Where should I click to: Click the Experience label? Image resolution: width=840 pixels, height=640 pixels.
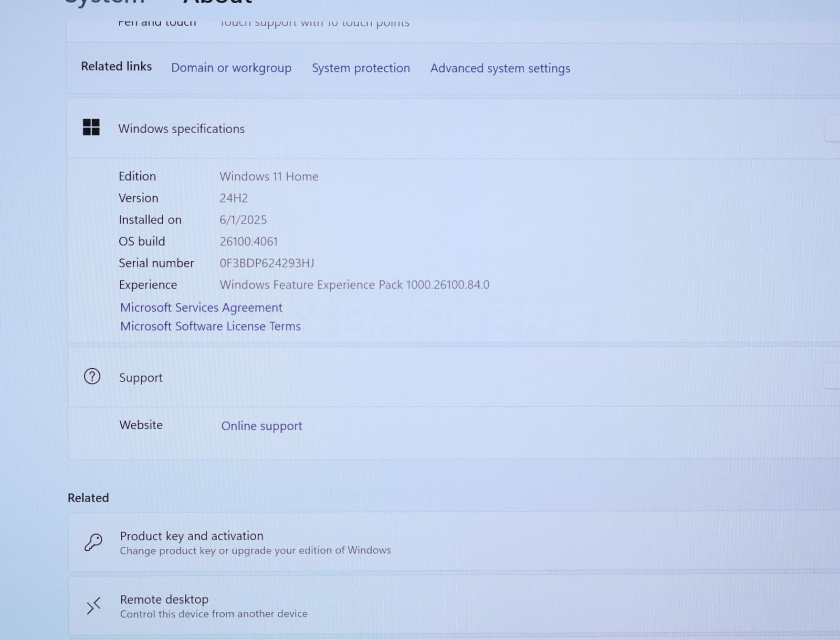pos(148,285)
